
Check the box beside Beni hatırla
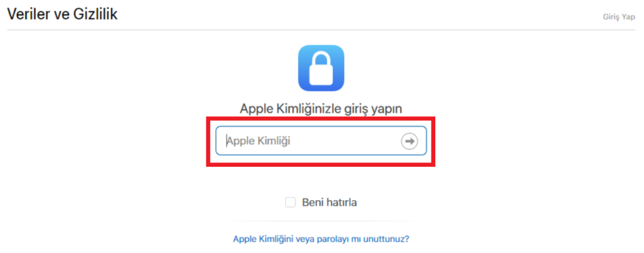[x=291, y=203]
